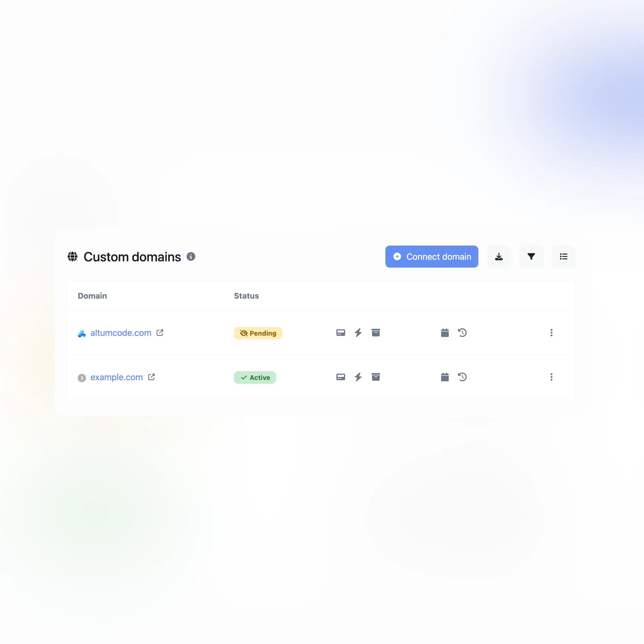The width and height of the screenshot is (644, 644).
Task: Click the Domain column header
Action: pyautogui.click(x=92, y=295)
